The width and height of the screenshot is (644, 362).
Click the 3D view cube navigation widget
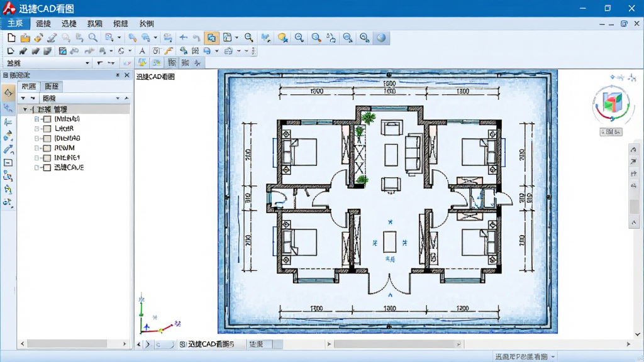point(611,104)
